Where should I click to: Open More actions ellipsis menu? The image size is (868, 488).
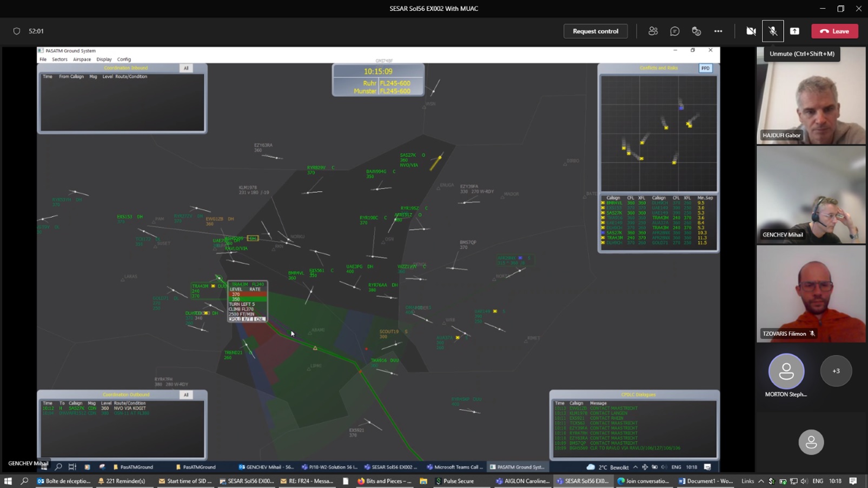pyautogui.click(x=718, y=31)
